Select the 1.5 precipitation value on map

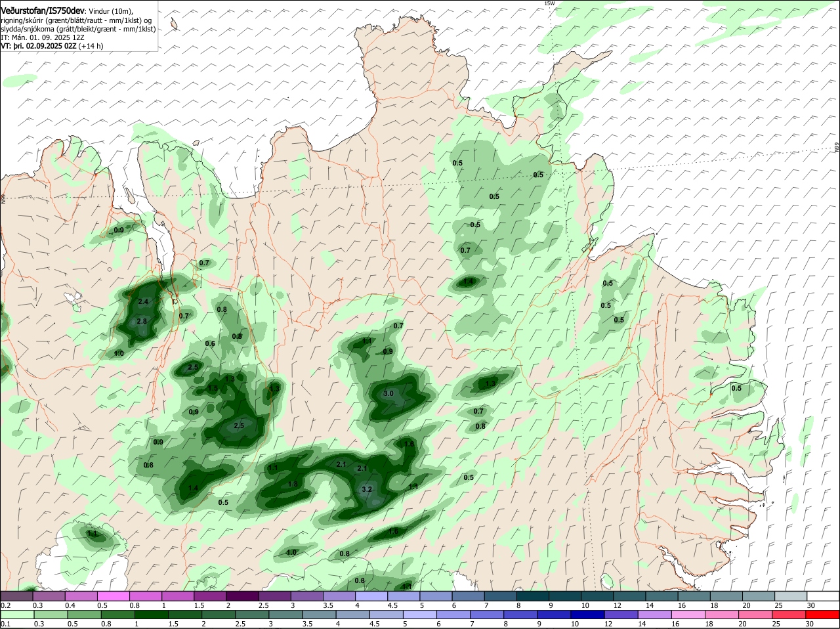(x=213, y=389)
